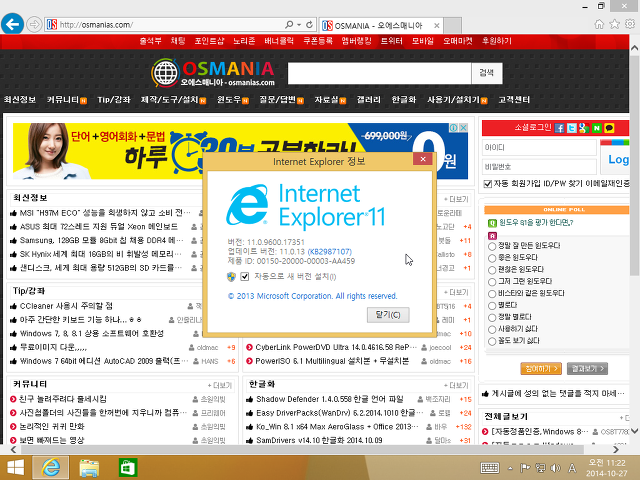Click the 아이디 username field
Image resolution: width=640 pixels, height=480 pixels.
click(x=539, y=147)
